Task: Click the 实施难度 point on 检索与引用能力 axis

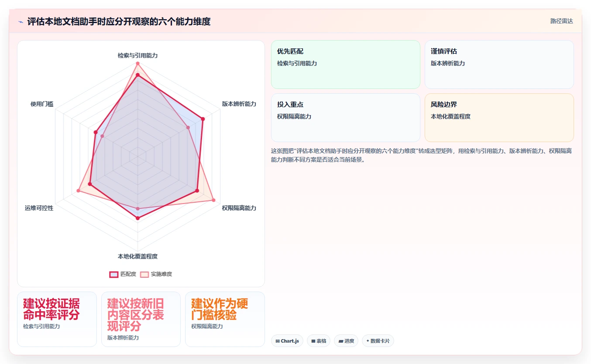Action: [137, 64]
